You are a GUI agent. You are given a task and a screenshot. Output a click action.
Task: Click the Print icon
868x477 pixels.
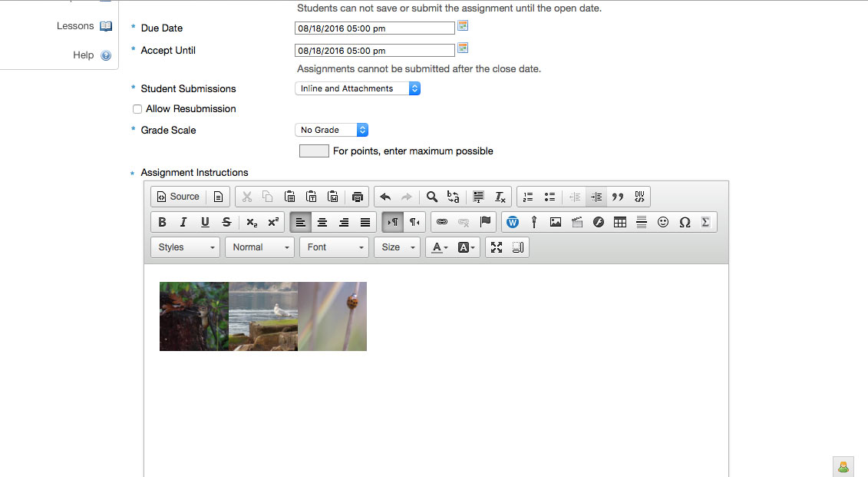(358, 197)
